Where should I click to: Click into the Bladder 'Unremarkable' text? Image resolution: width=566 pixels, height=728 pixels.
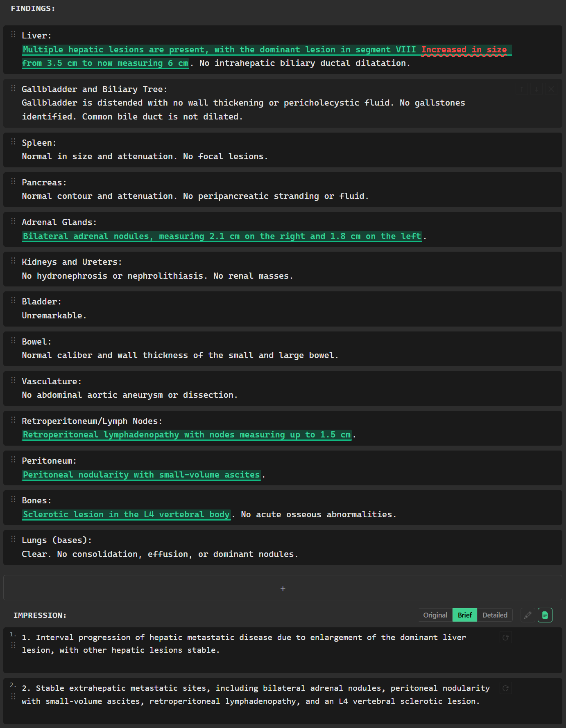54,316
